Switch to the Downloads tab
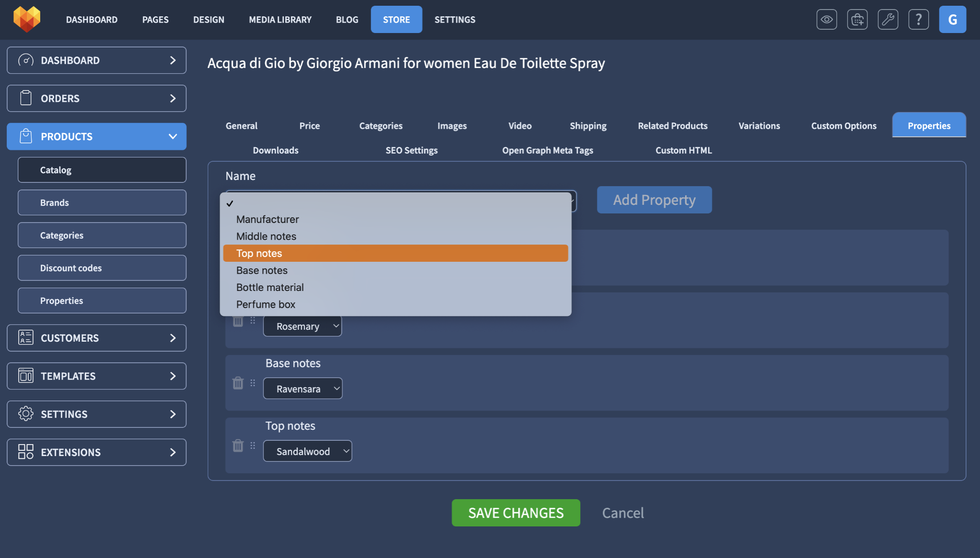 coord(275,150)
